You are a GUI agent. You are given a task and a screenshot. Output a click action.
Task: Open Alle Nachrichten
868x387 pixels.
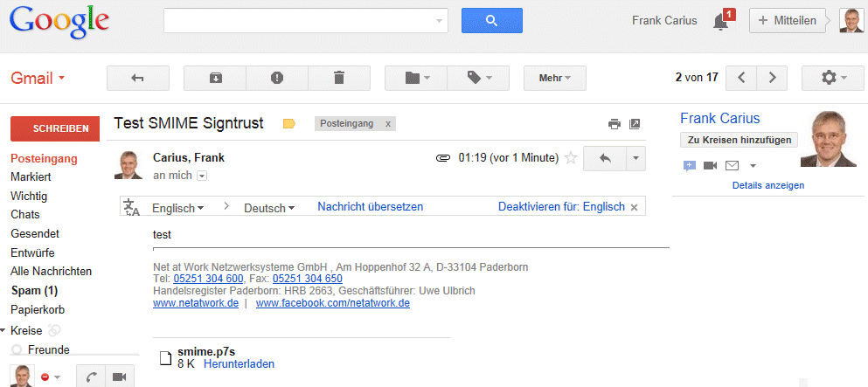point(51,272)
